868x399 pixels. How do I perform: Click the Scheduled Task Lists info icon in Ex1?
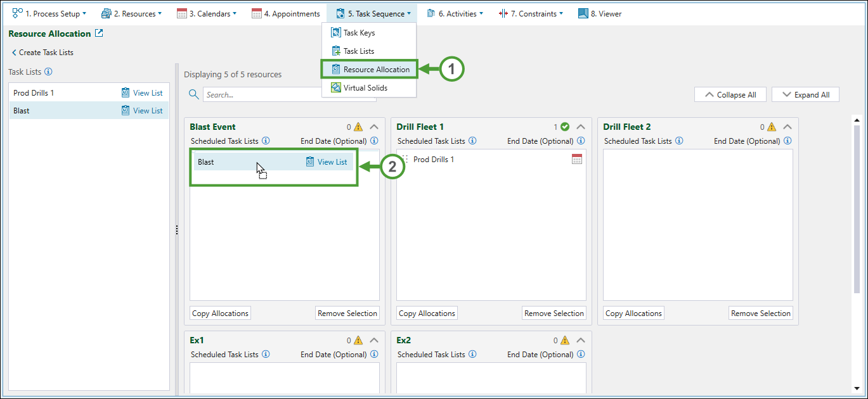(266, 355)
